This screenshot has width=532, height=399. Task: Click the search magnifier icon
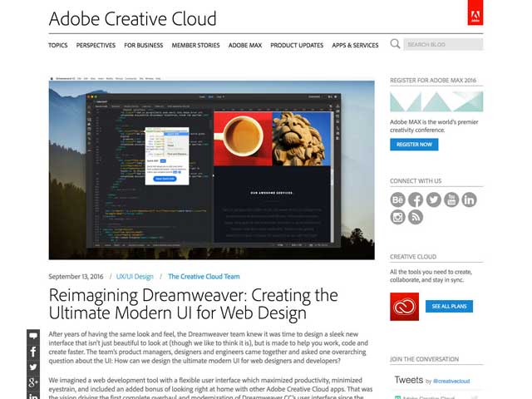396,44
